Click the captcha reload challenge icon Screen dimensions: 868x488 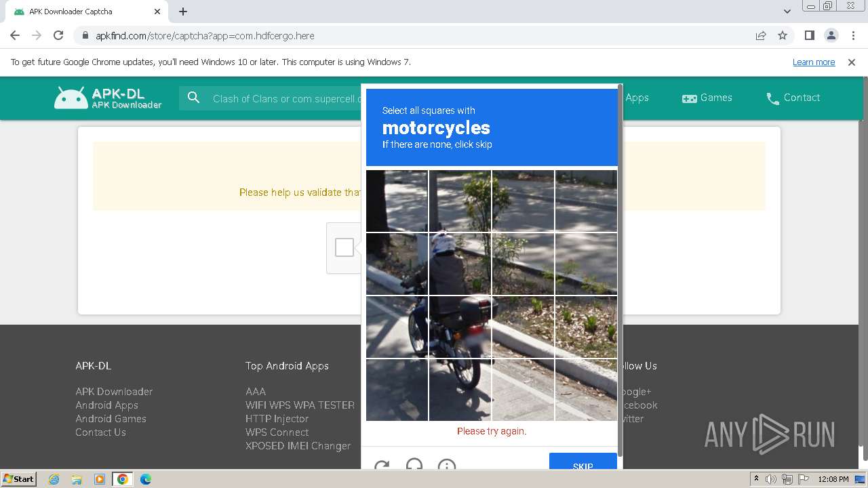tap(382, 464)
